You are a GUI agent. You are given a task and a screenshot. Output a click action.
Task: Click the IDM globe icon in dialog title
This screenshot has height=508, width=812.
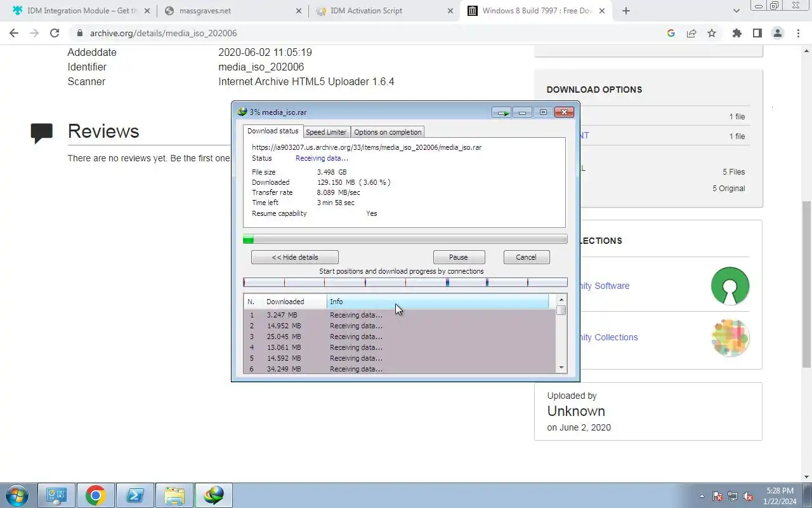coord(242,112)
